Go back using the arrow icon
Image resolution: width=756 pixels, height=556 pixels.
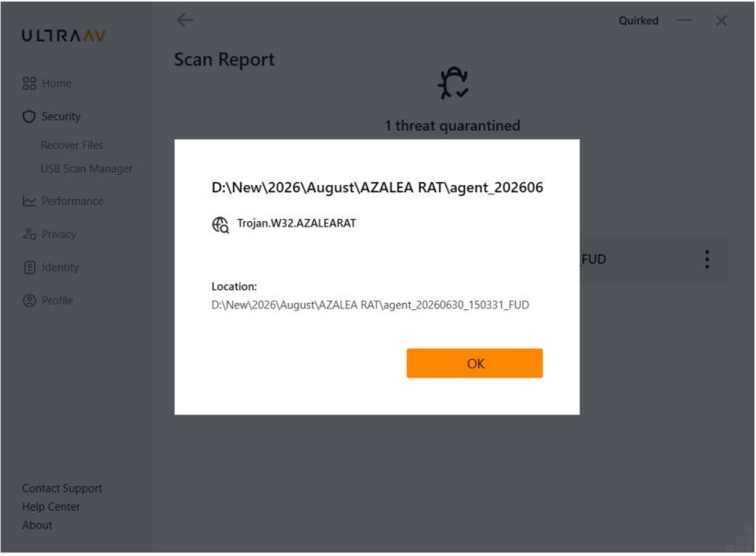[x=185, y=20]
